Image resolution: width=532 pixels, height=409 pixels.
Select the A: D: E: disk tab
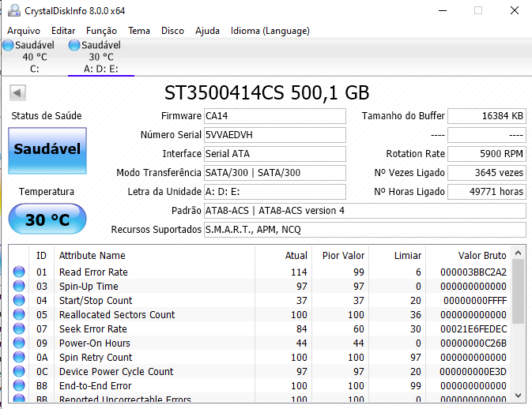pyautogui.click(x=101, y=57)
